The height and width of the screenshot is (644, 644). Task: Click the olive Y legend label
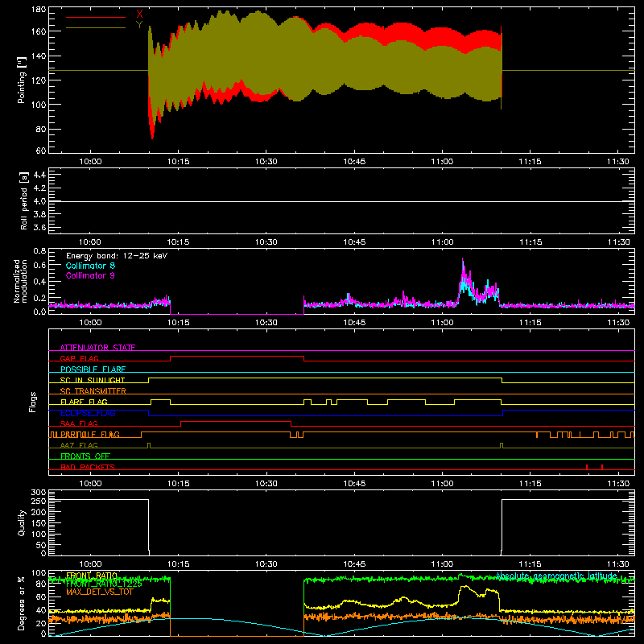tap(139, 25)
